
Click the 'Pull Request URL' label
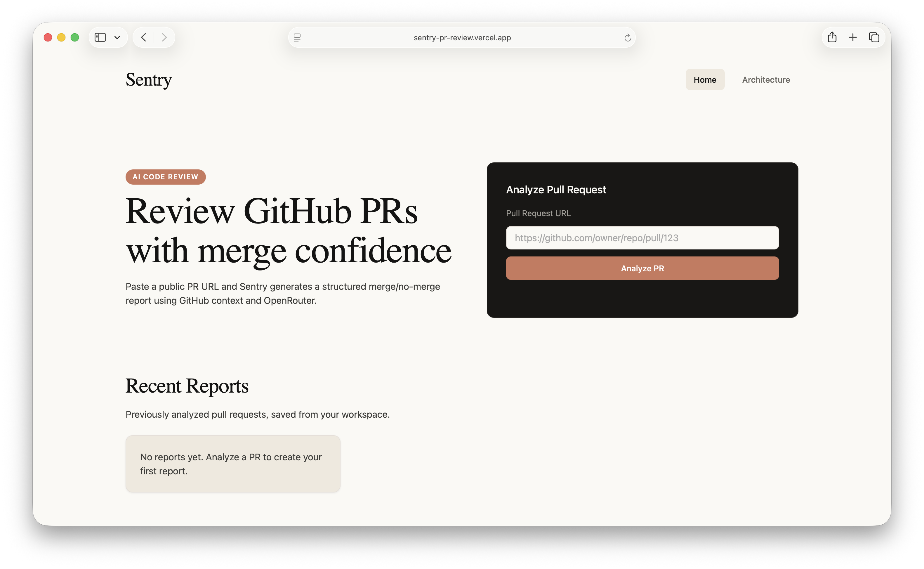(x=538, y=213)
